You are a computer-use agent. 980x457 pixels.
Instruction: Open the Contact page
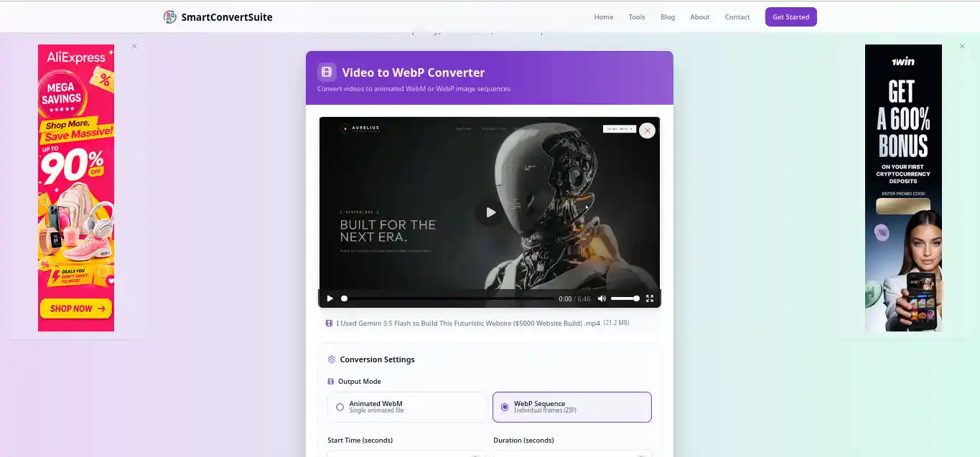coord(737,17)
